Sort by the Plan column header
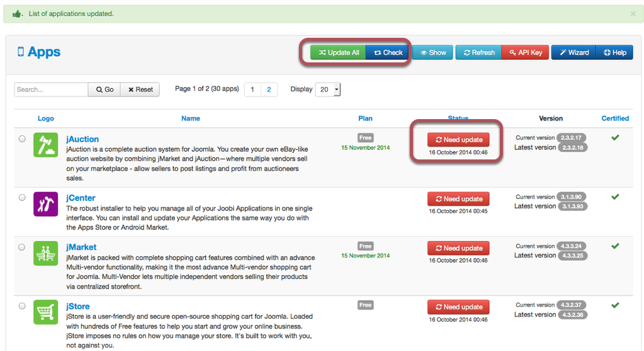 tap(365, 118)
